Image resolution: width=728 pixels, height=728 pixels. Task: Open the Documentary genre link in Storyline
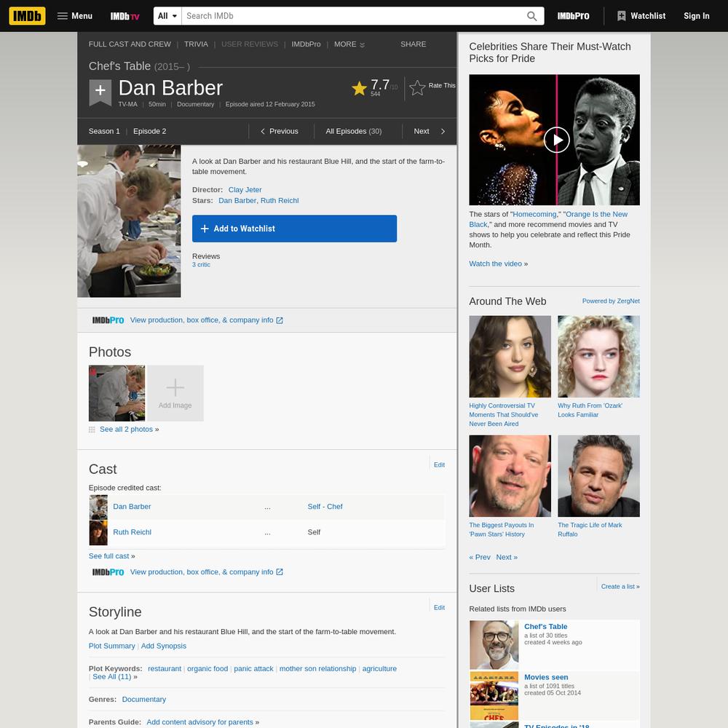144,699
